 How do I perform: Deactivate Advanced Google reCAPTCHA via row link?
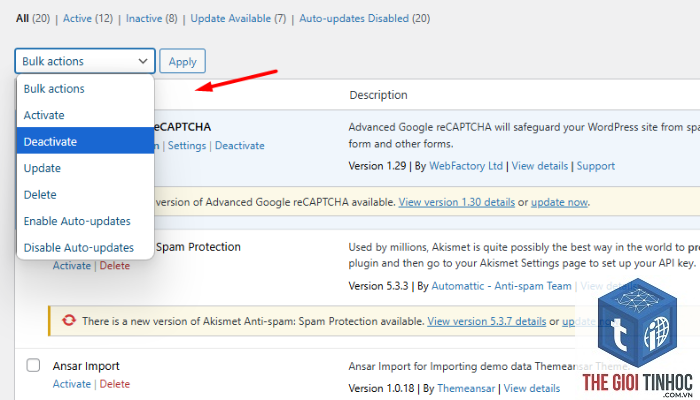[x=240, y=146]
